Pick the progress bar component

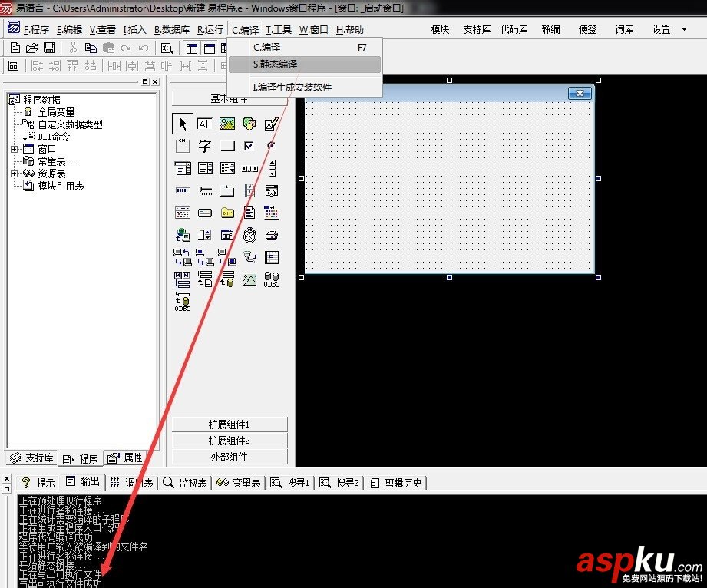click(x=182, y=190)
